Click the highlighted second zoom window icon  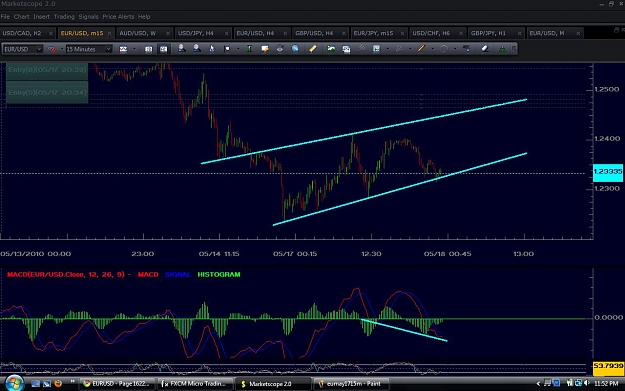click(163, 49)
